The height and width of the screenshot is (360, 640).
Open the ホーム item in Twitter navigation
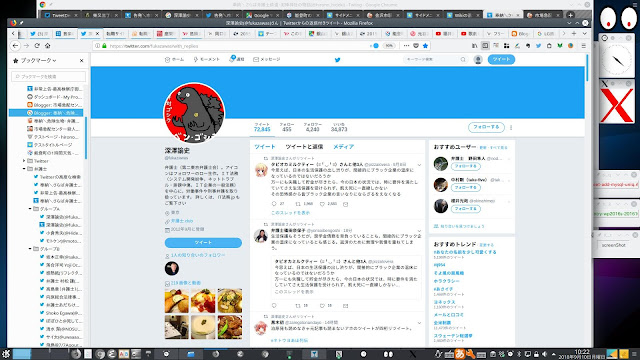174,60
